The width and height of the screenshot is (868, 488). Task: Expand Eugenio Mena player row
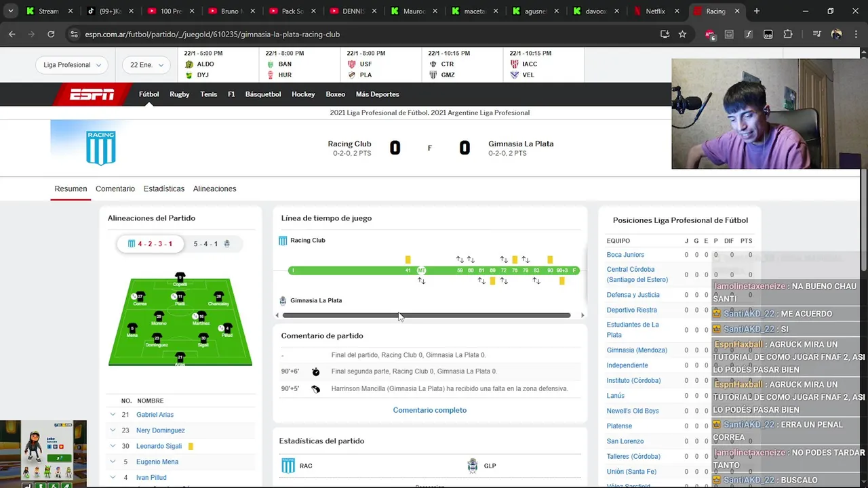113,462
